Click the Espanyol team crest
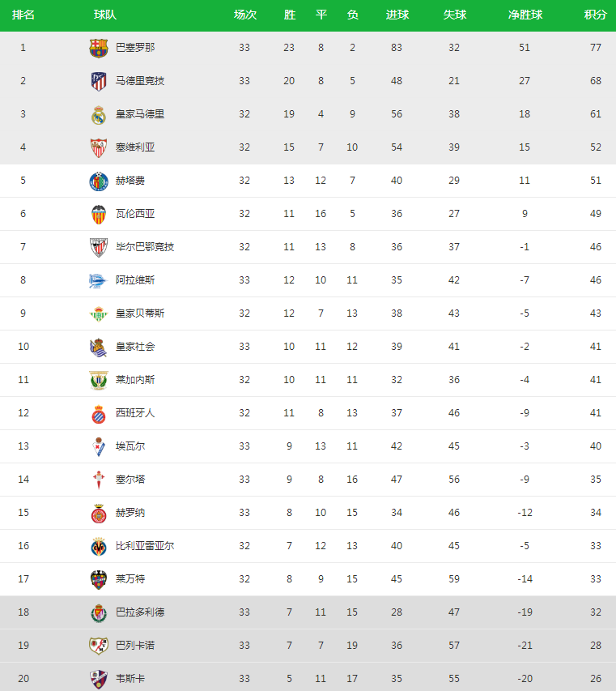Viewport: 616px width, 691px height. [99, 414]
